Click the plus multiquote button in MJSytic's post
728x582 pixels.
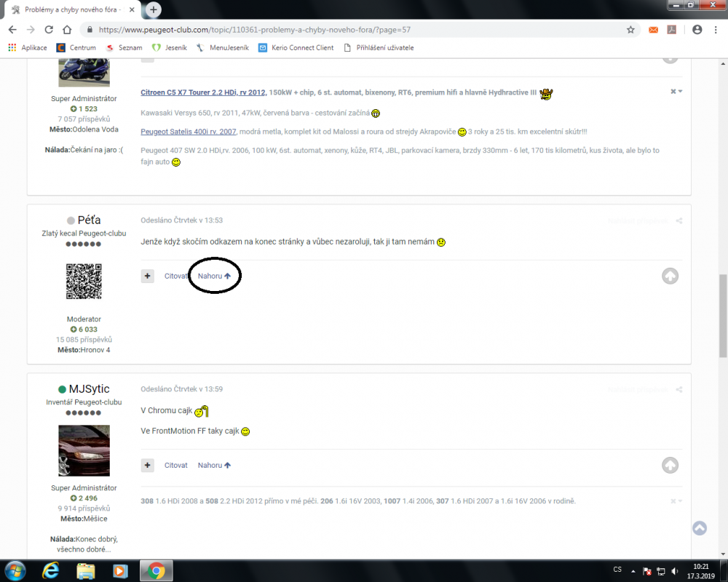pos(148,465)
